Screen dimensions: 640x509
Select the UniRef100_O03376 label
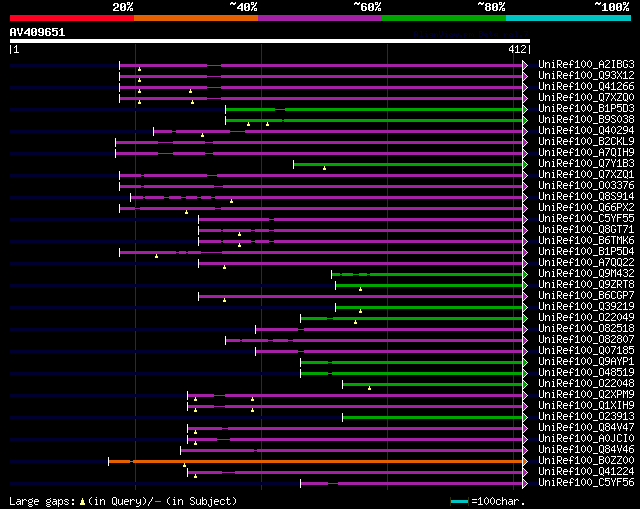(x=586, y=186)
